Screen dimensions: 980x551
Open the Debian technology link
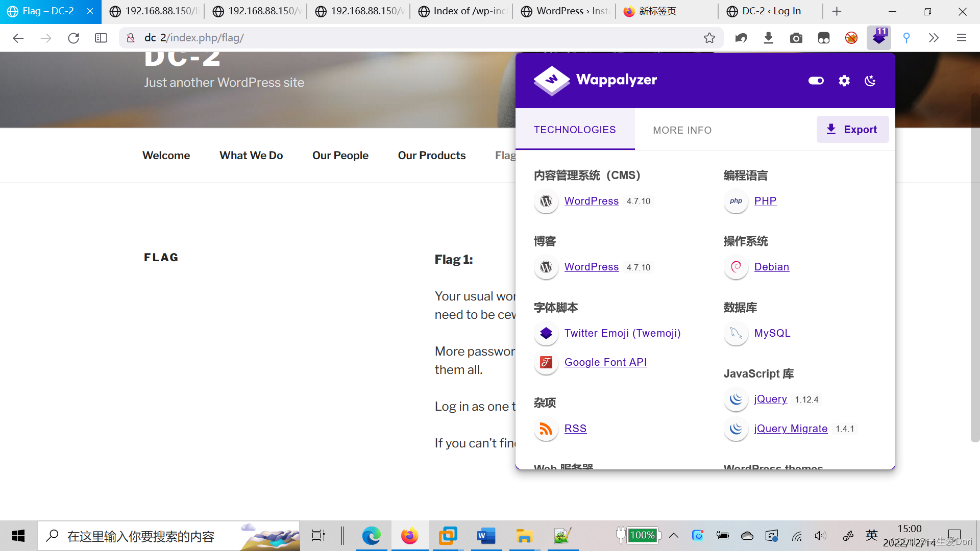pyautogui.click(x=771, y=267)
